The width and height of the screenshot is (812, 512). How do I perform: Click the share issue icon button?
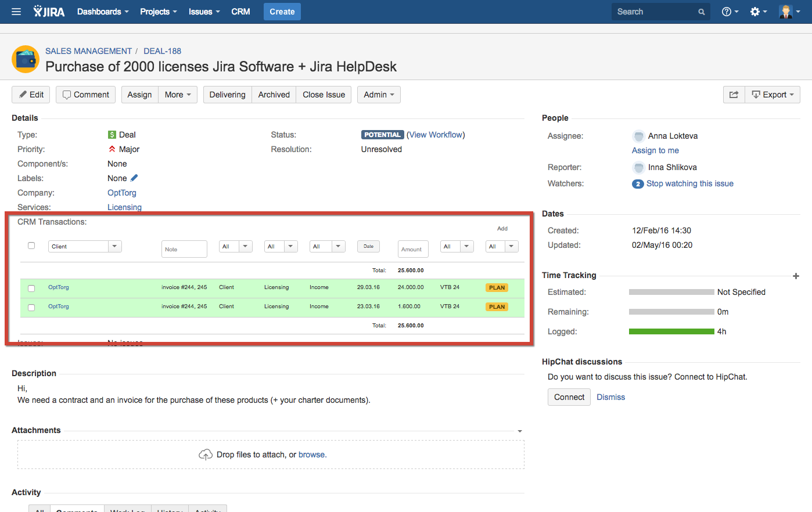[734, 95]
